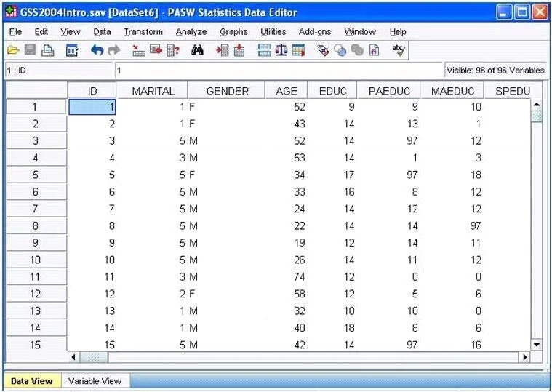
Task: Click the Find binoculars icon
Action: pos(197,50)
